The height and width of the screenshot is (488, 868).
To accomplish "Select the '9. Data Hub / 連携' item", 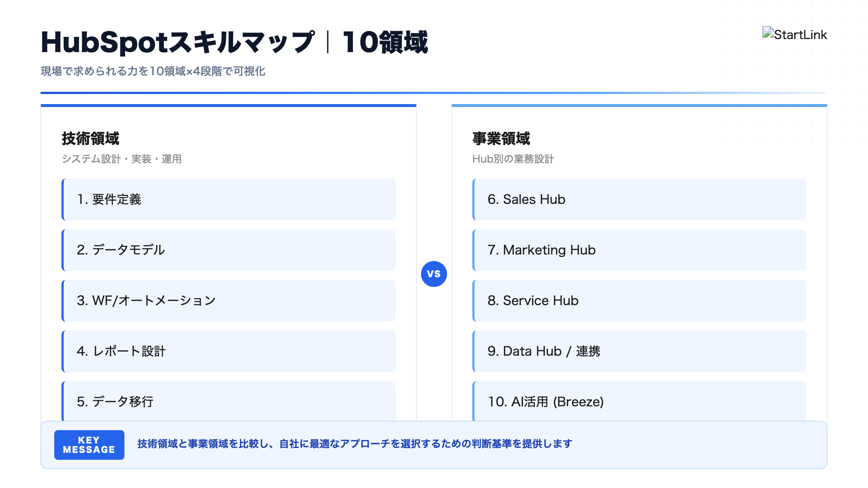I will coord(639,351).
